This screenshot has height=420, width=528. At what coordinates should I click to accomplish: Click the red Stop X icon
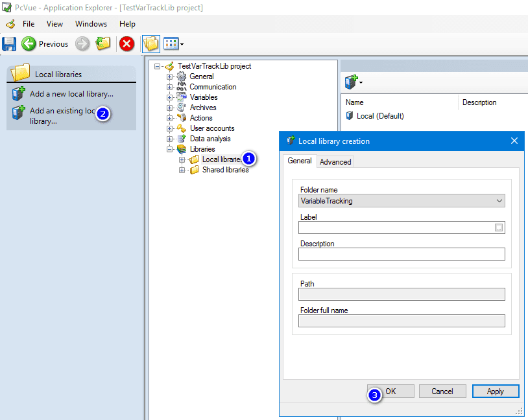click(126, 44)
